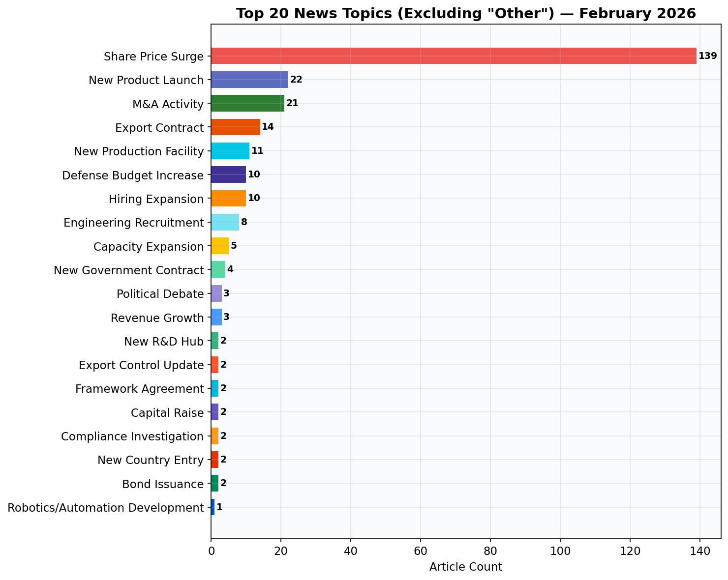Image resolution: width=728 pixels, height=580 pixels.
Task: Click the Article Count axis title
Action: tap(465, 566)
